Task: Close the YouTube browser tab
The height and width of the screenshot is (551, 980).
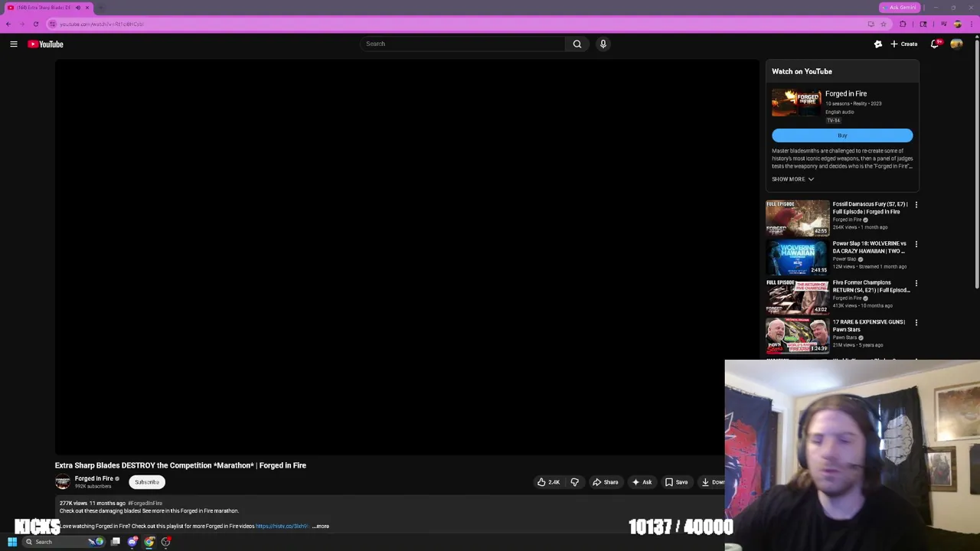Action: click(x=87, y=8)
